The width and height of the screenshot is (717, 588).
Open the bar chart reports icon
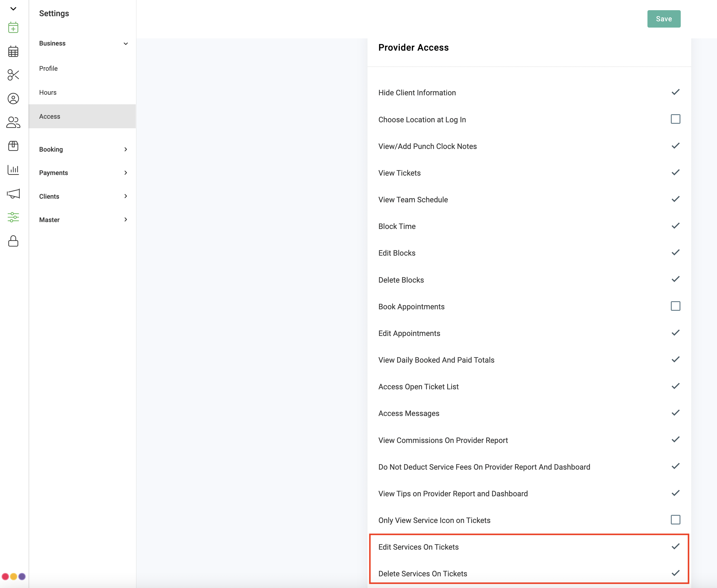(x=13, y=170)
